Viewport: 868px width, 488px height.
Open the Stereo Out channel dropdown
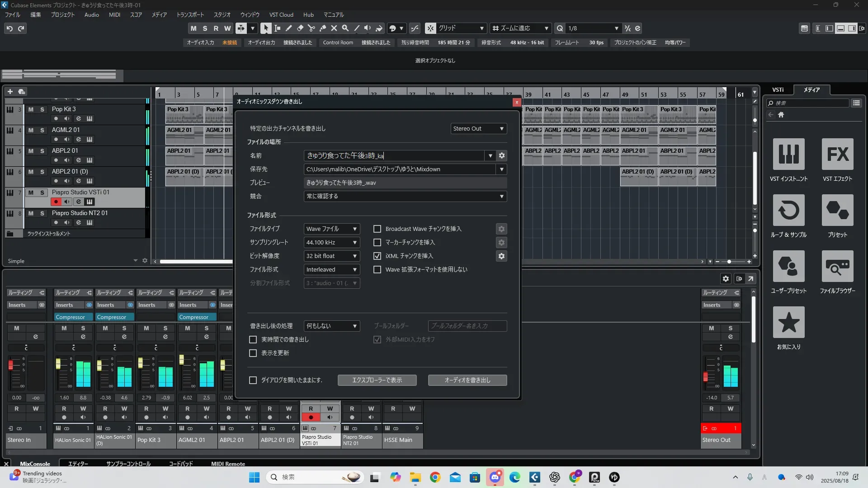tap(478, 129)
